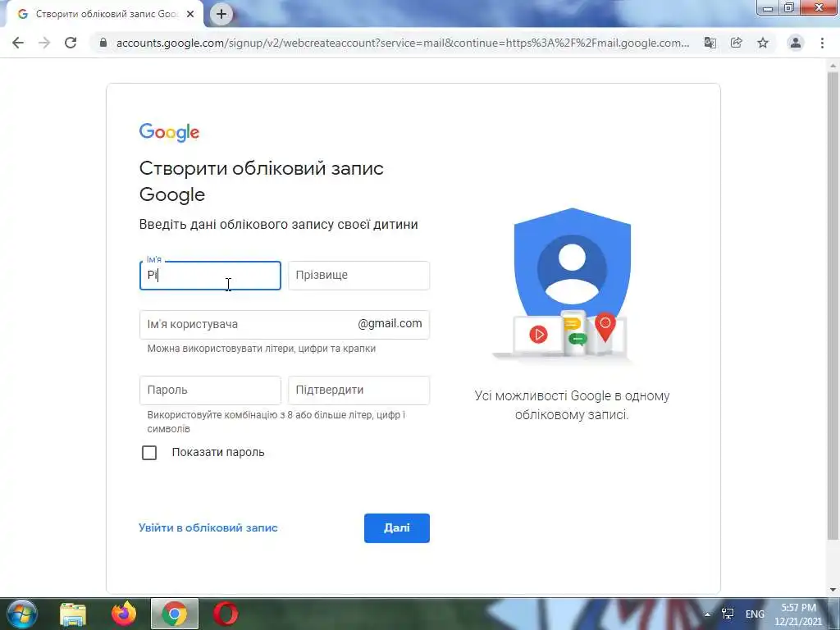Open Chrome three-dot menu
The width and height of the screenshot is (840, 630).
[x=822, y=43]
